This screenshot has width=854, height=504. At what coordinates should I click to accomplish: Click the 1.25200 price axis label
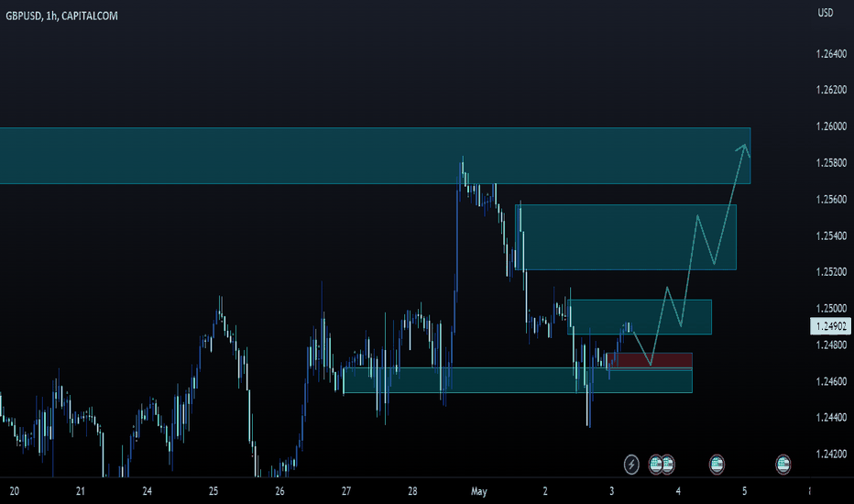[x=831, y=272]
